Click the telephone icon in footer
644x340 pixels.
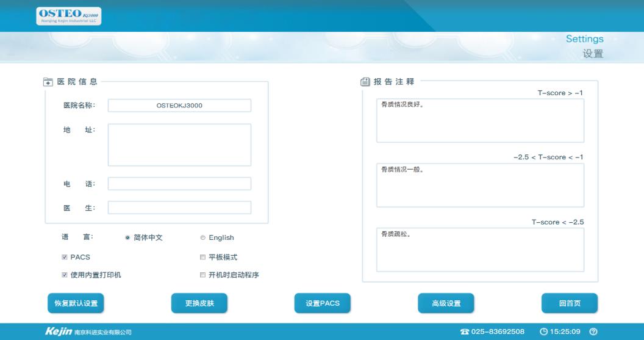[465, 331]
